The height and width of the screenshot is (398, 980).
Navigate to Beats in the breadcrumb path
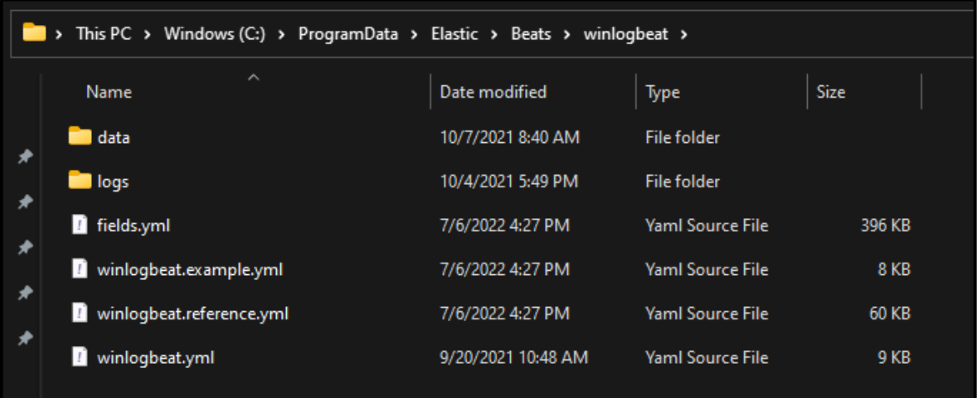pyautogui.click(x=531, y=33)
